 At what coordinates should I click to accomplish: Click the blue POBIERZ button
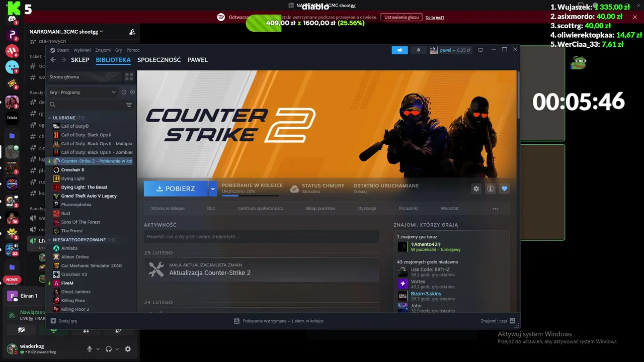tap(176, 189)
